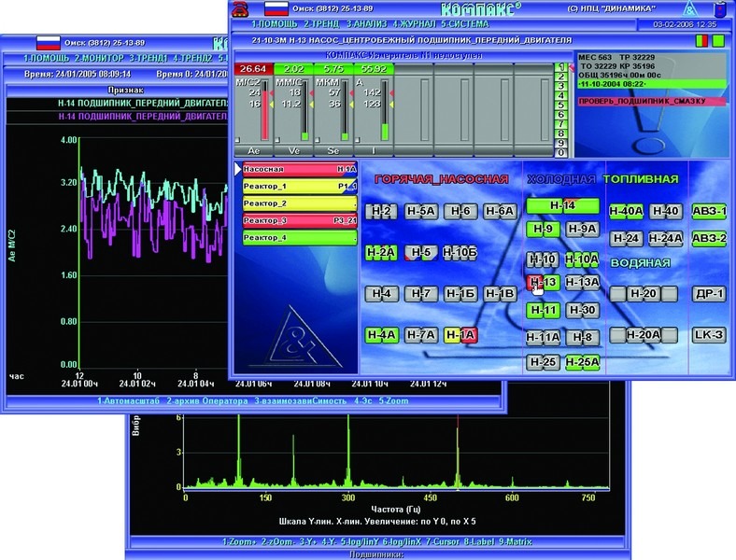The image size is (736, 560).
Task: Select channel number 1 in channel column
Action: [x=561, y=67]
